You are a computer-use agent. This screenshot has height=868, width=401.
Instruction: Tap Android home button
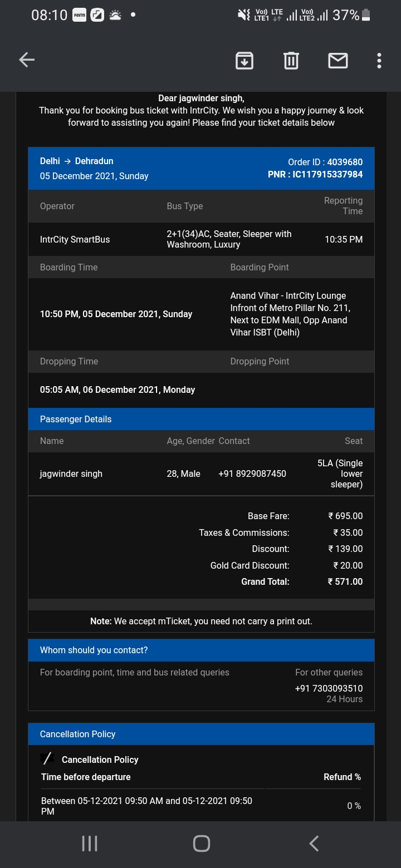click(201, 844)
